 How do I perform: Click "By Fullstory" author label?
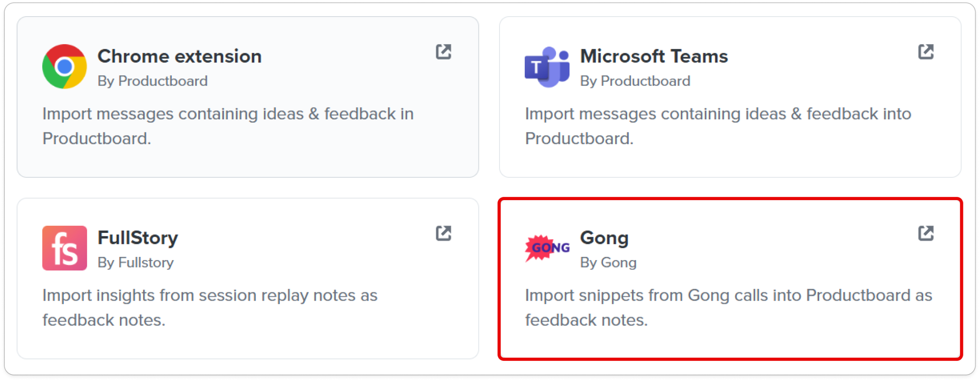click(136, 262)
